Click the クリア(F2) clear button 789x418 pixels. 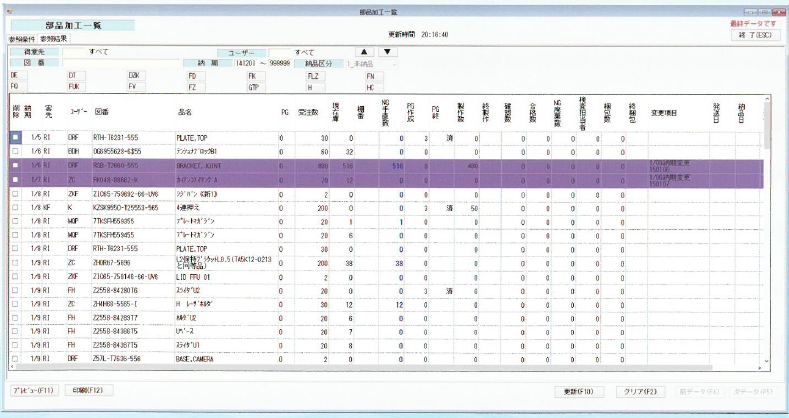click(641, 391)
